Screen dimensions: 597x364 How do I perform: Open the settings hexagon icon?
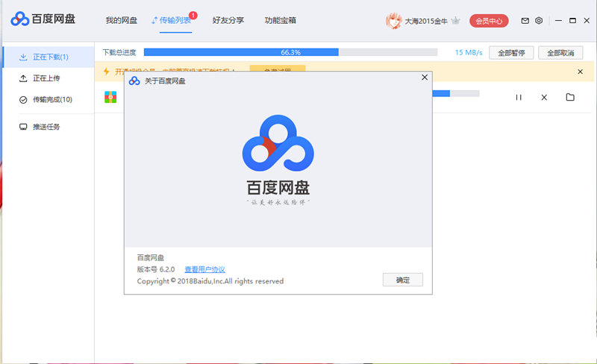coord(539,21)
